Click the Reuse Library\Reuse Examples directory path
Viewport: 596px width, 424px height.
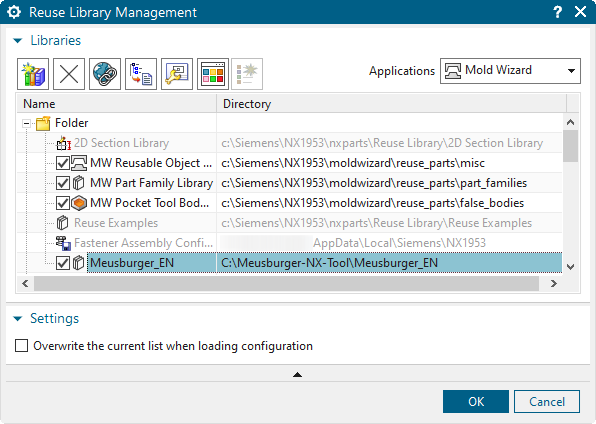376,223
